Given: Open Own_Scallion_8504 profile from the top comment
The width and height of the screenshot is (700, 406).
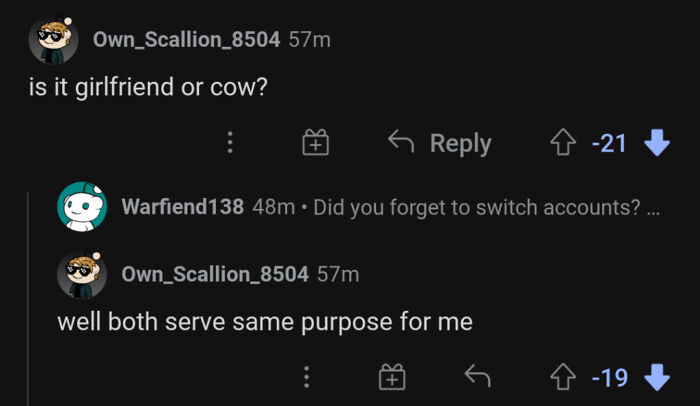Looking at the screenshot, I should [x=187, y=39].
